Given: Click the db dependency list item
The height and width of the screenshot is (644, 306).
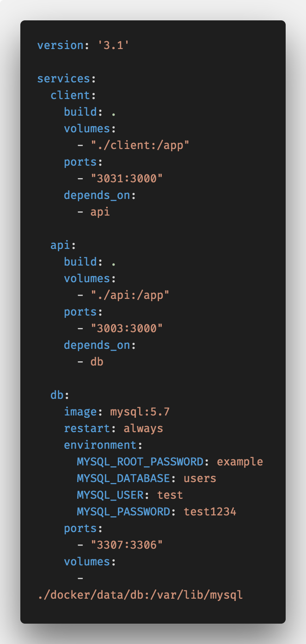Looking at the screenshot, I should [x=97, y=362].
